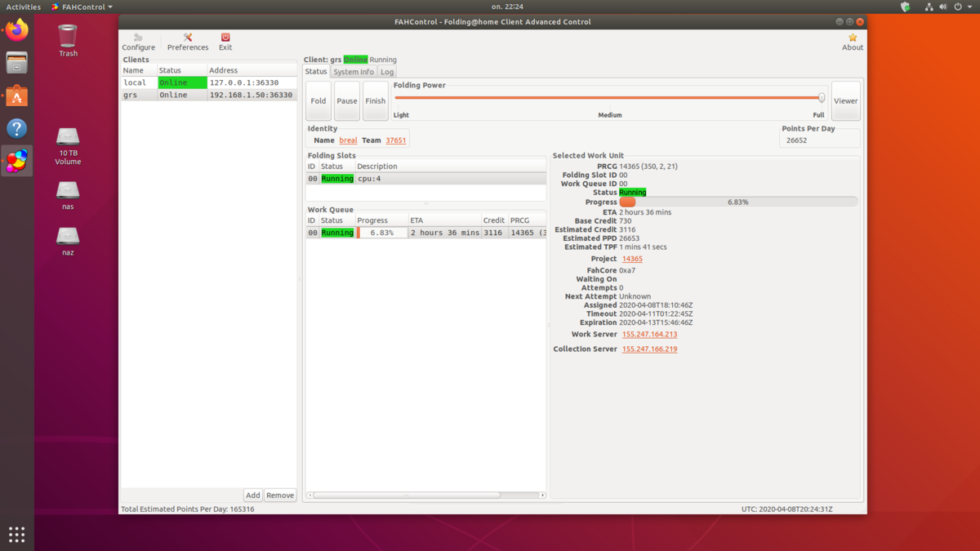
Task: Click address 192.168.1.50:36330
Action: click(251, 95)
